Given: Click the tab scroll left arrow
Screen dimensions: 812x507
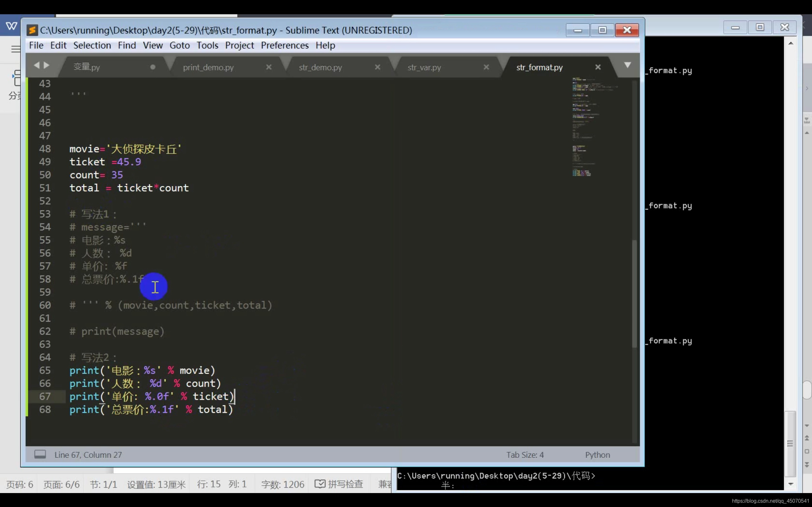Looking at the screenshot, I should (36, 65).
